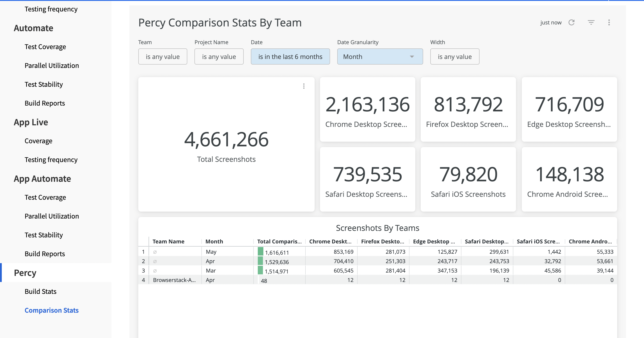Sort table by Total Comparisons column

coord(279,241)
